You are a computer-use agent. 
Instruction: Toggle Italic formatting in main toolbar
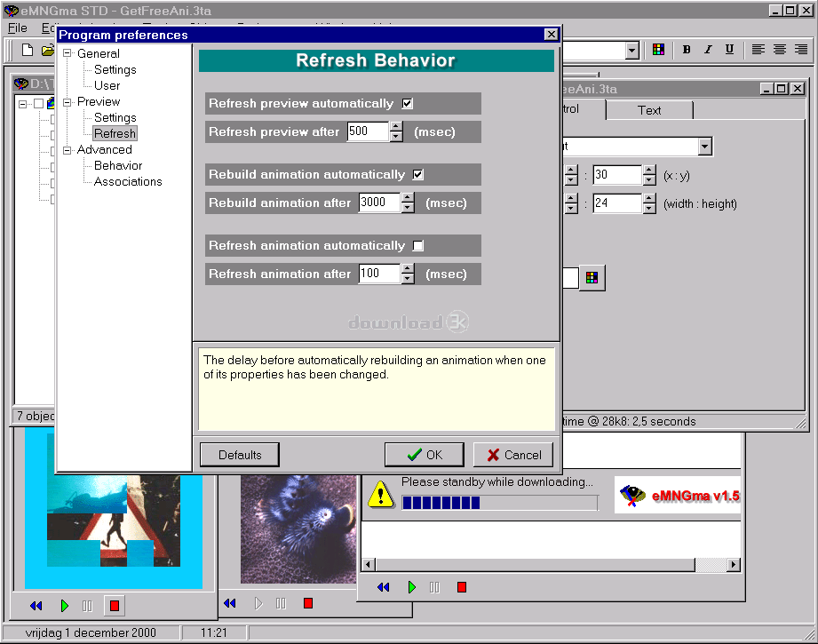pyautogui.click(x=708, y=50)
